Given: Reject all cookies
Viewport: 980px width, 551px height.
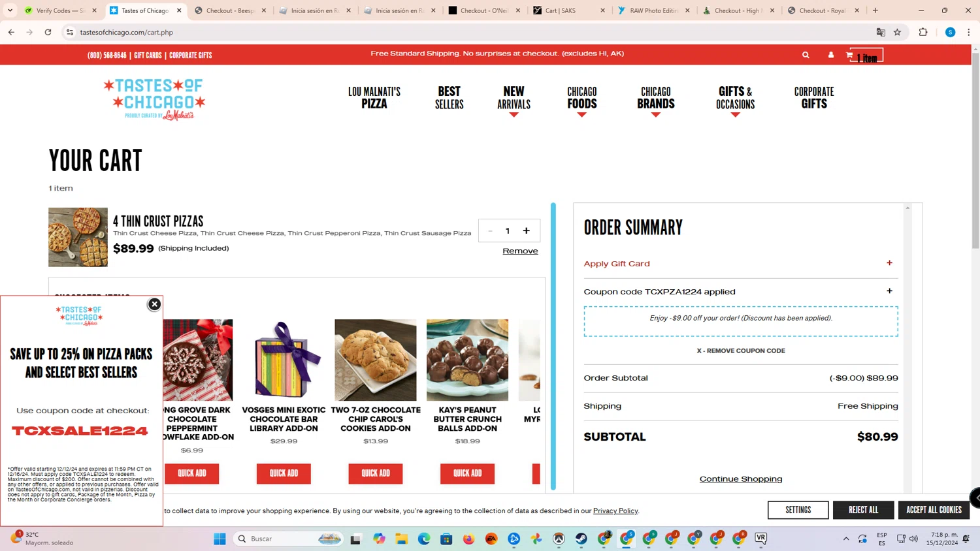Looking at the screenshot, I should tap(863, 510).
